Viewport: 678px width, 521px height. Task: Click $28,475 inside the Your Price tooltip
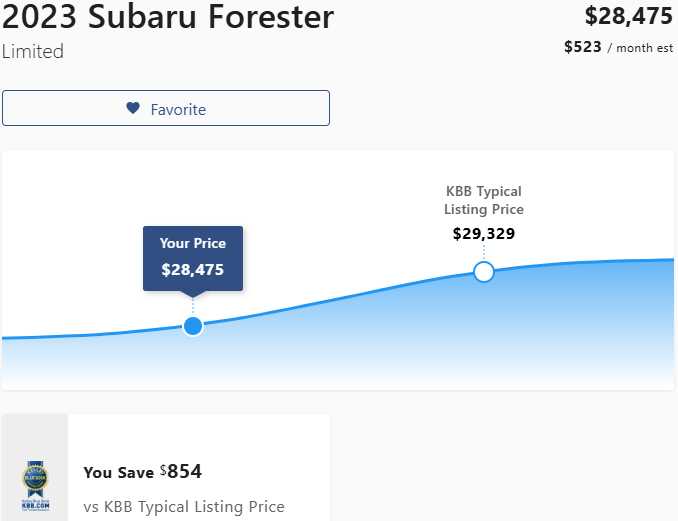[x=193, y=269]
